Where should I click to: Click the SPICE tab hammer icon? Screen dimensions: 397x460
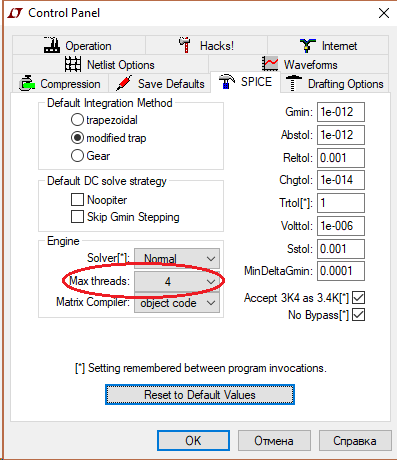point(227,81)
